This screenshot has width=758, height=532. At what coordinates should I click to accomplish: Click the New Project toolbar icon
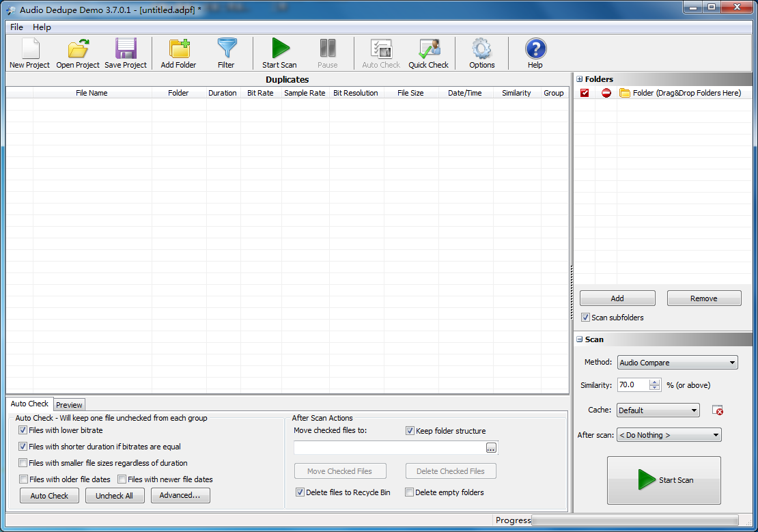click(x=30, y=53)
